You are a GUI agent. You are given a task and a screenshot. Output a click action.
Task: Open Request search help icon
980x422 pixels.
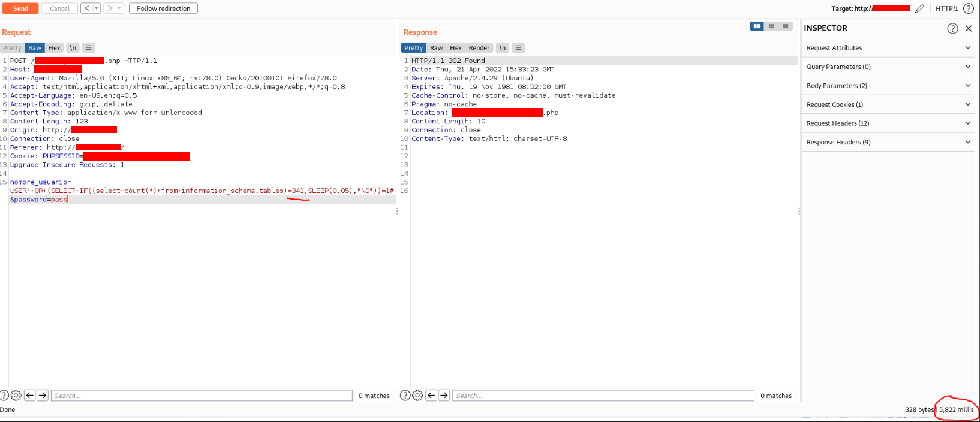(x=4, y=396)
